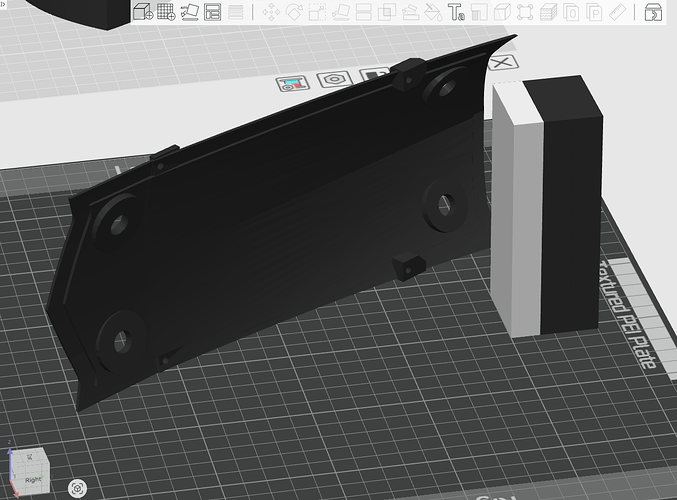Select the Move tool arrows icon
Image resolution: width=677 pixels, height=500 pixels.
[x=271, y=12]
